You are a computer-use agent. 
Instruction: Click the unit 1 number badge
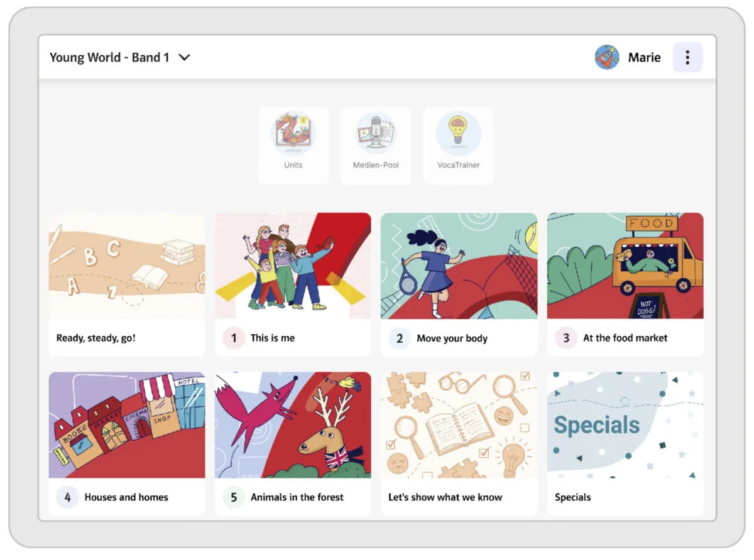[x=234, y=338]
